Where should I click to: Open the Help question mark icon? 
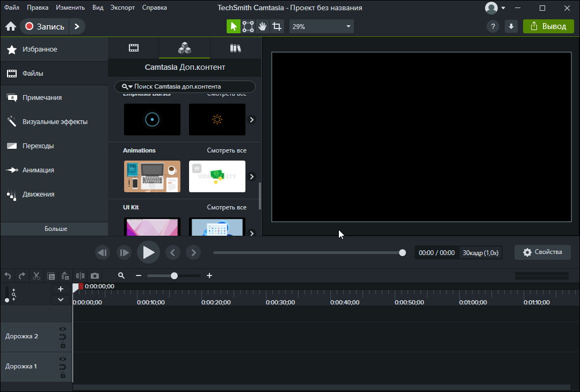[x=492, y=26]
